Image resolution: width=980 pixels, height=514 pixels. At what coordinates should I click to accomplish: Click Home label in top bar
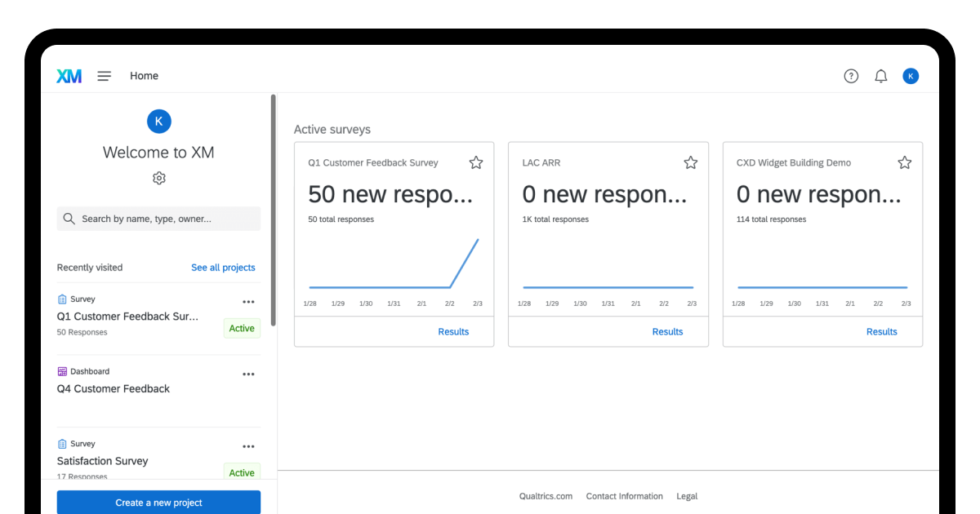(x=144, y=76)
